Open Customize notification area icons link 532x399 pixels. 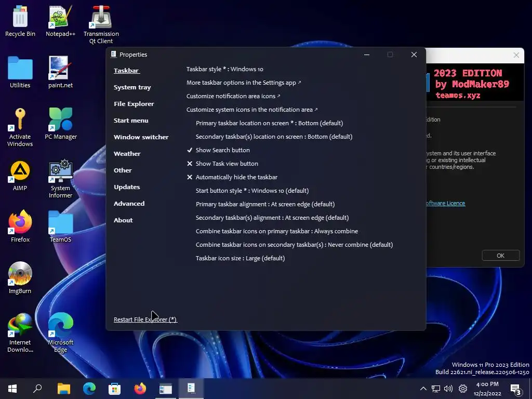[233, 96]
